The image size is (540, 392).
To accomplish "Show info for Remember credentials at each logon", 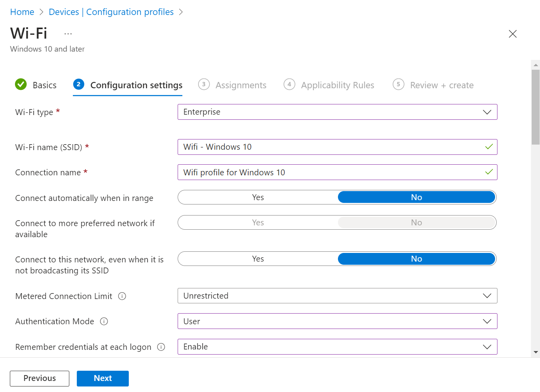I will point(161,347).
